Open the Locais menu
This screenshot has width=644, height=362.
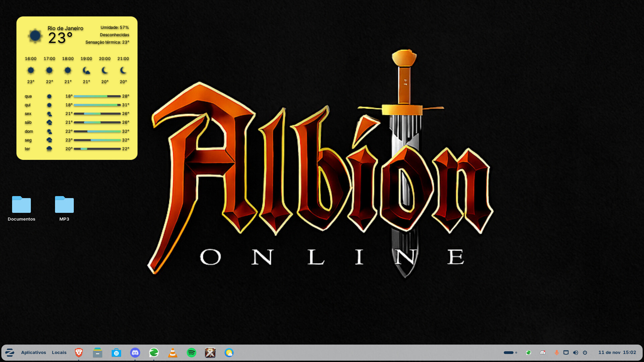(x=59, y=353)
